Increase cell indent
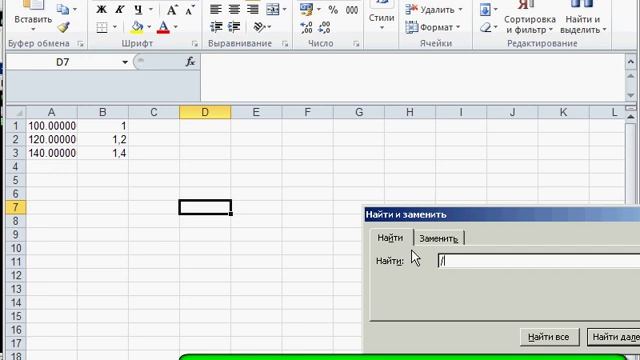Screen dimensions: 640x360 click(234, 27)
